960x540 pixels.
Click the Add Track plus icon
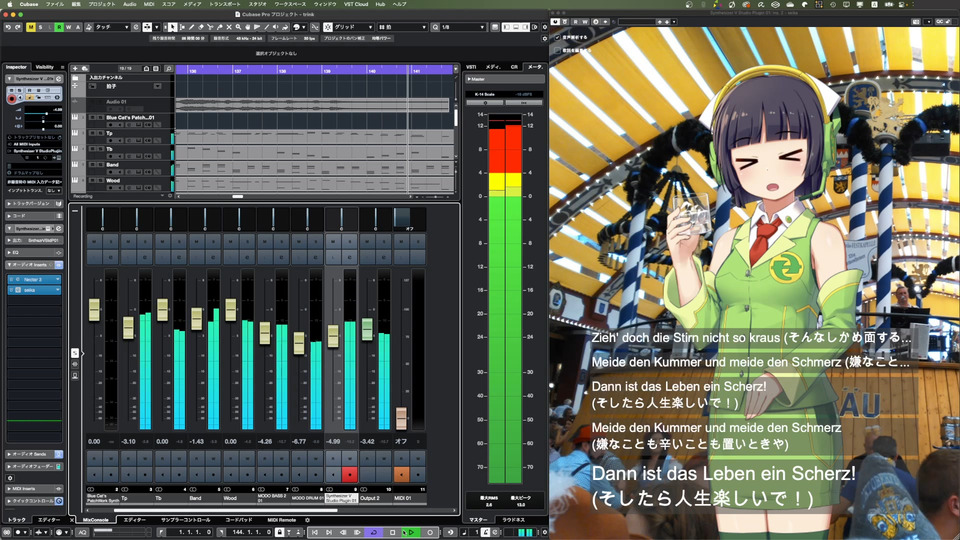(x=75, y=69)
